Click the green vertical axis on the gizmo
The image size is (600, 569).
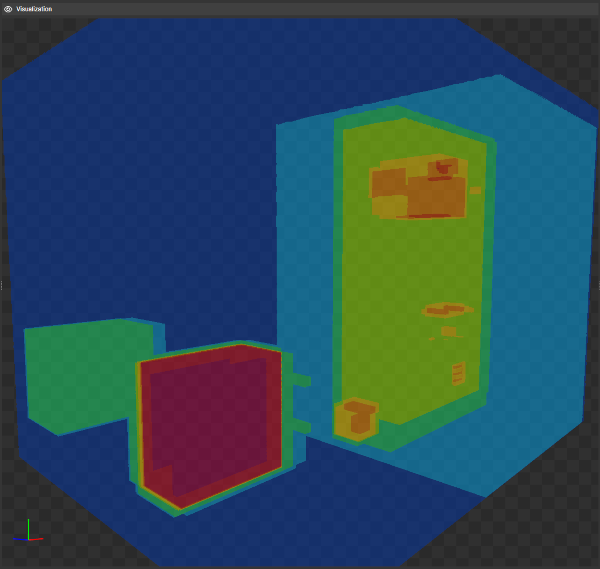[x=29, y=527]
